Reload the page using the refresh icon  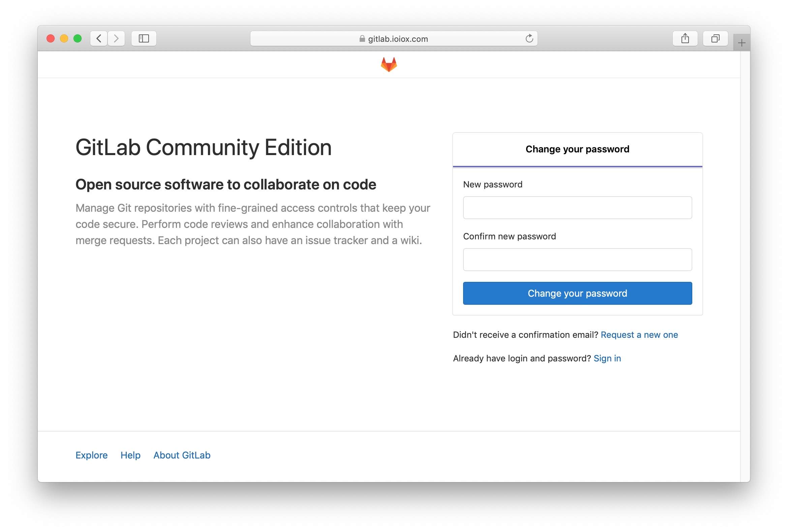[529, 38]
